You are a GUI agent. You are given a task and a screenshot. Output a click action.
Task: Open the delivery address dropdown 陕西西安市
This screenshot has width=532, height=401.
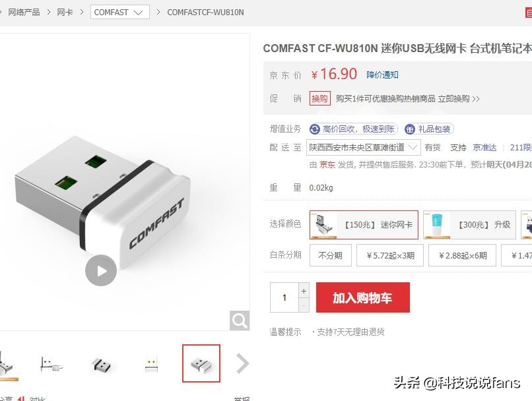(x=364, y=148)
